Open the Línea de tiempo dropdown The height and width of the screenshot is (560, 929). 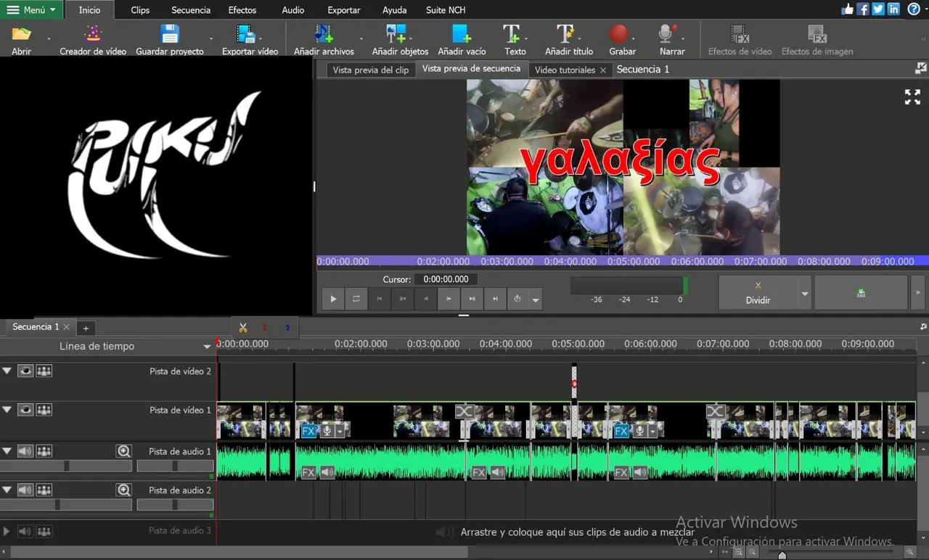point(207,347)
